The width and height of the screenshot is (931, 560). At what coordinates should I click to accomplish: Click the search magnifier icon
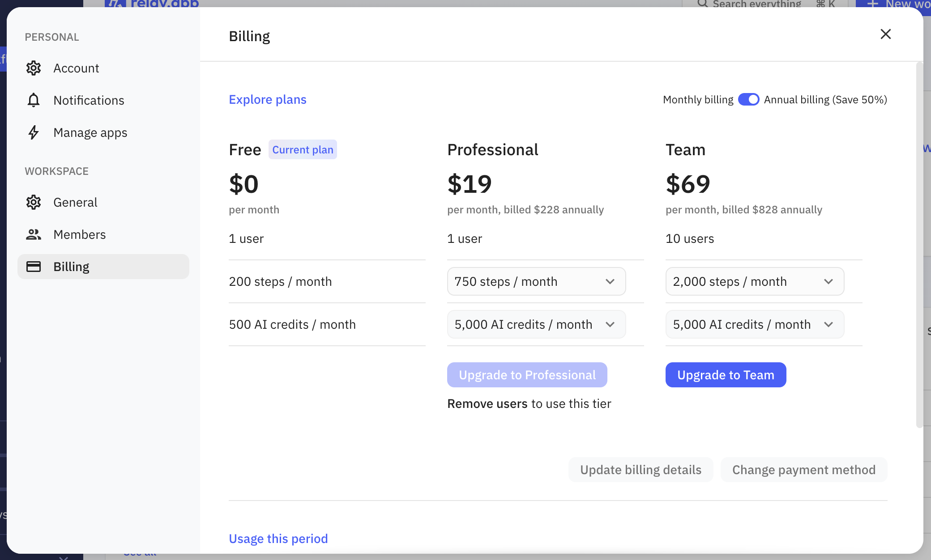pyautogui.click(x=703, y=4)
